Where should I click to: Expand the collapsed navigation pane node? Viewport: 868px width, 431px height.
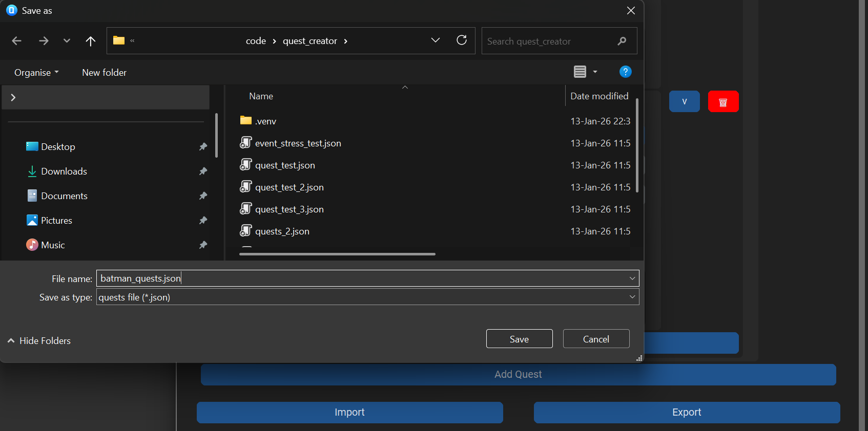[13, 97]
